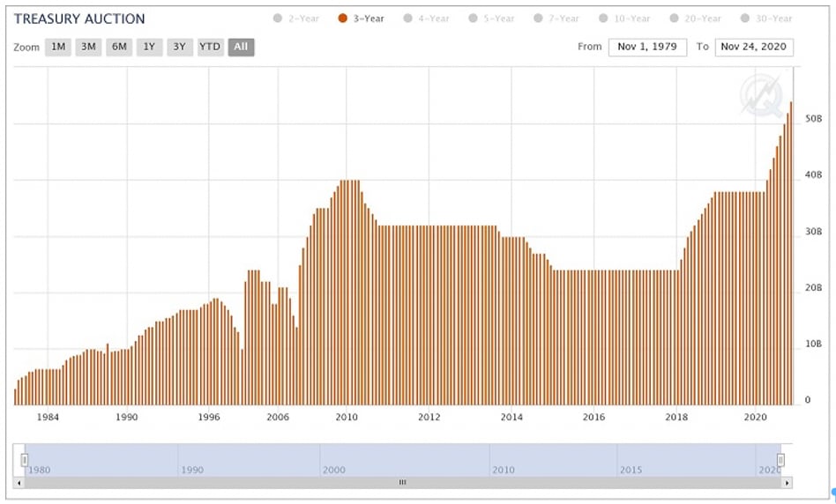Click the navigator scrollbar right arrow

(787, 483)
